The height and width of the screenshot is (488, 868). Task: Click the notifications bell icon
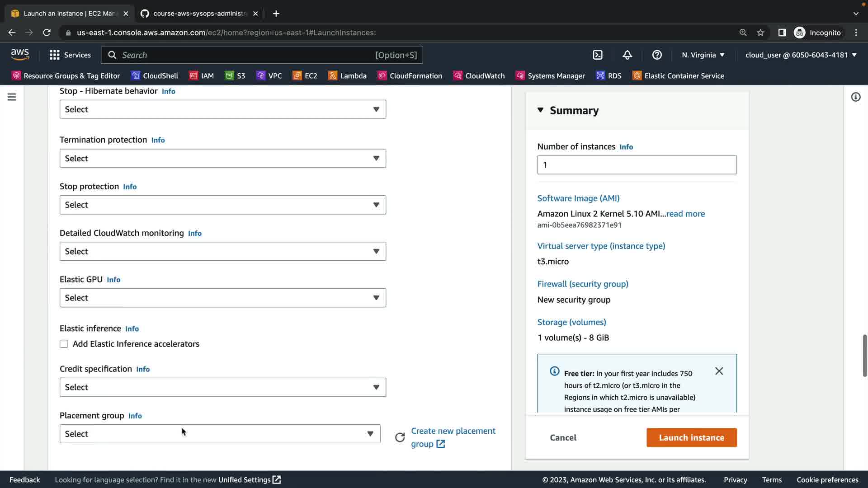(x=627, y=55)
